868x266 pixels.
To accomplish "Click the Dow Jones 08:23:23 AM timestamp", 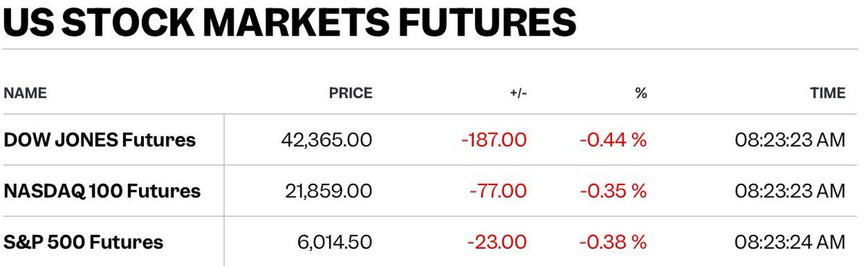I will 790,140.
